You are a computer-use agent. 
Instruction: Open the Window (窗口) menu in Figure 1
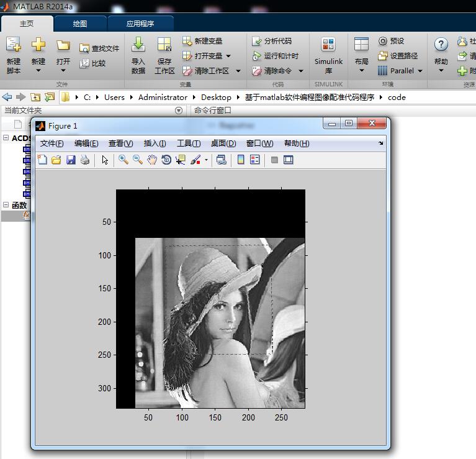coord(259,143)
